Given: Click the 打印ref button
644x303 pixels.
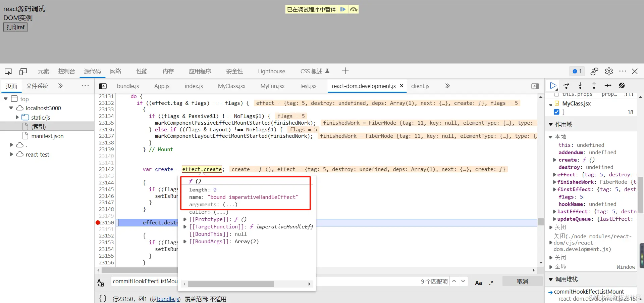Looking at the screenshot, I should click(x=15, y=27).
